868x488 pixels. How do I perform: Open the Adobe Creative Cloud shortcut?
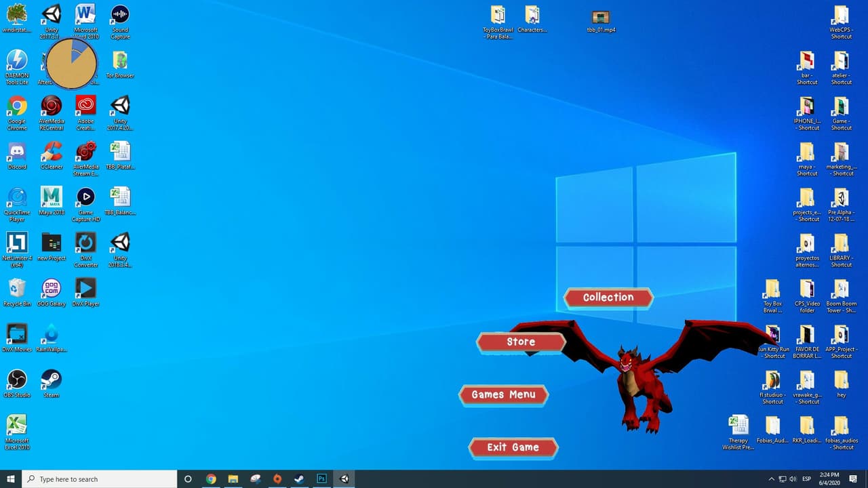pos(85,113)
